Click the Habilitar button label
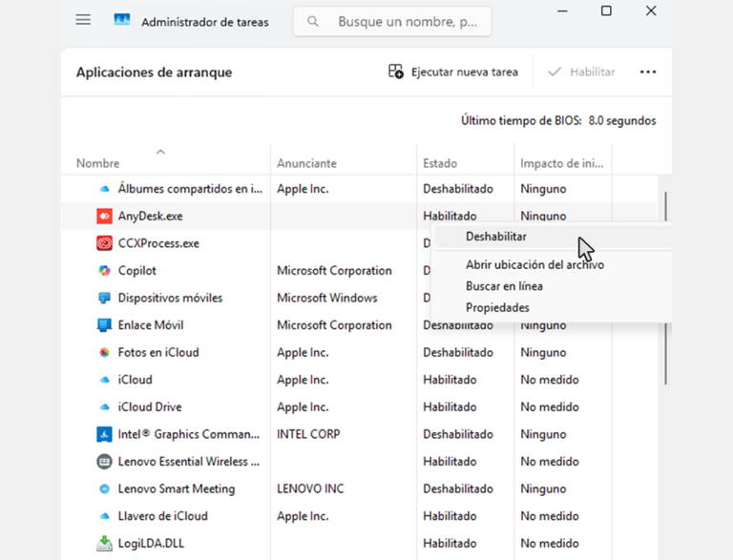The width and height of the screenshot is (733, 560). pos(593,72)
